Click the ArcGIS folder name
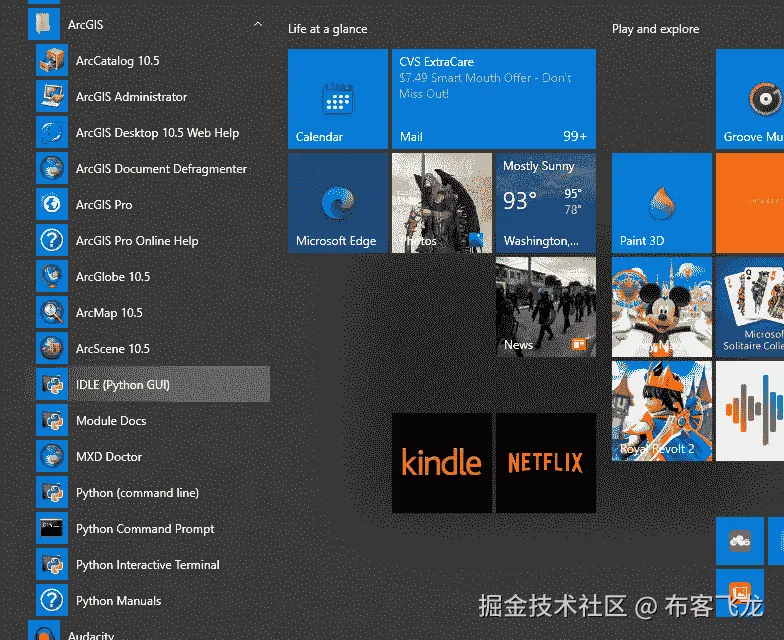 (x=86, y=24)
